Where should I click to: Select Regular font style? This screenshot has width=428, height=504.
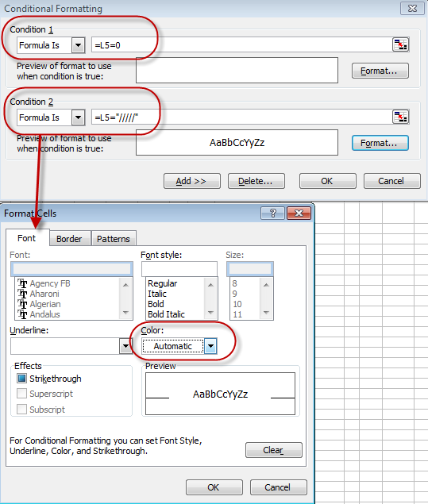pyautogui.click(x=163, y=283)
